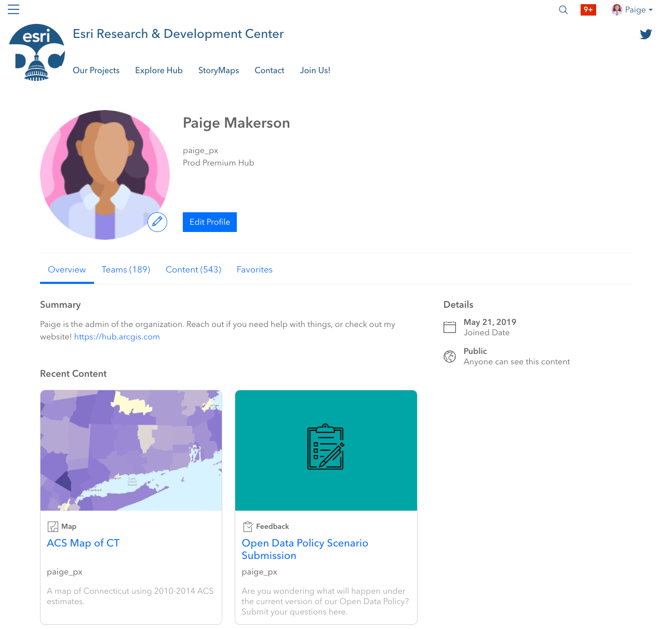Open the 9+ notifications badge
This screenshot has height=629, width=672.
click(588, 10)
